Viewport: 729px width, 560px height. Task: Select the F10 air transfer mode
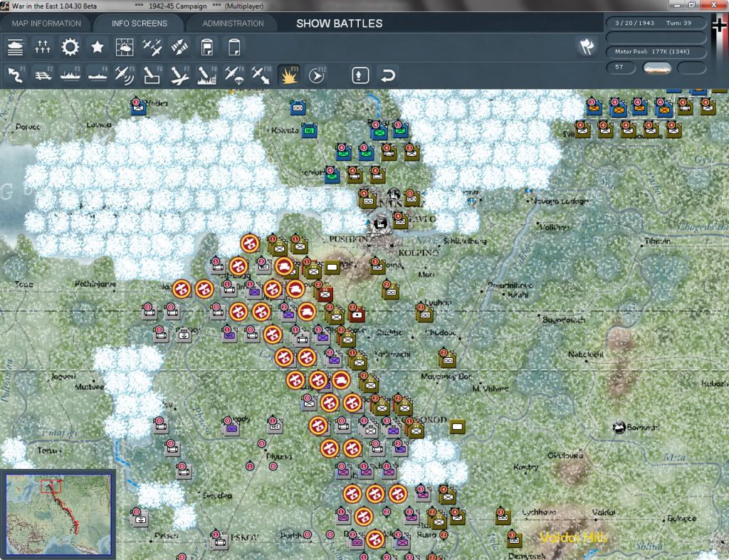pyautogui.click(x=261, y=75)
